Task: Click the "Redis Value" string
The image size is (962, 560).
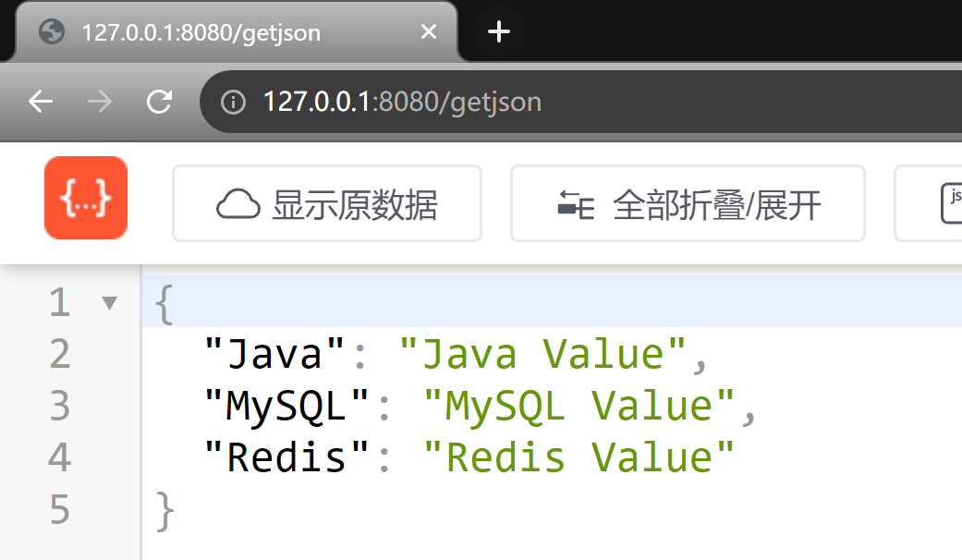Action: click(578, 457)
